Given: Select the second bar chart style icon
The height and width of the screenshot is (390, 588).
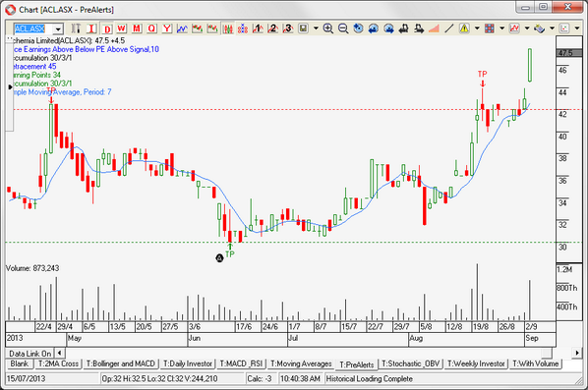Looking at the screenshot, I should [x=212, y=28].
